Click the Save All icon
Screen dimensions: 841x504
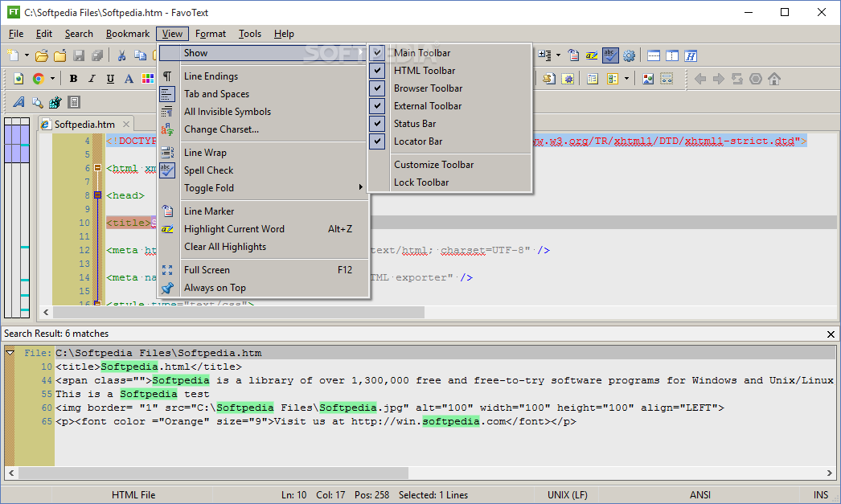tap(97, 55)
